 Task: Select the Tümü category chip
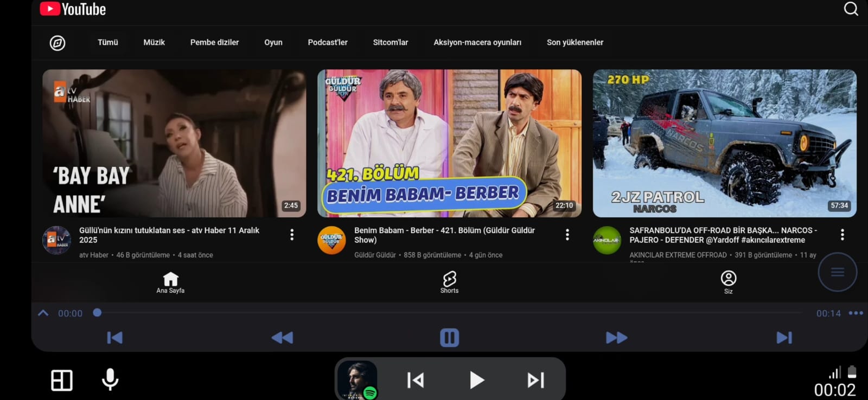pos(107,42)
